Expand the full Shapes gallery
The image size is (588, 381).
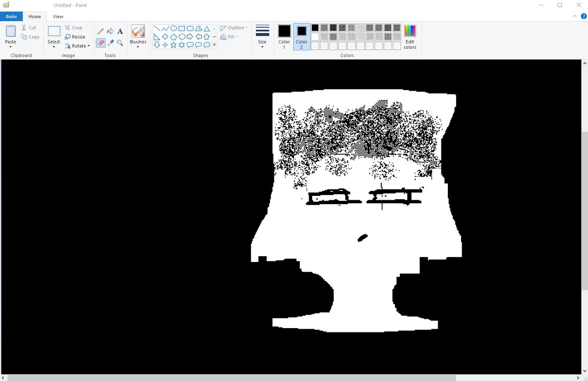tap(214, 45)
